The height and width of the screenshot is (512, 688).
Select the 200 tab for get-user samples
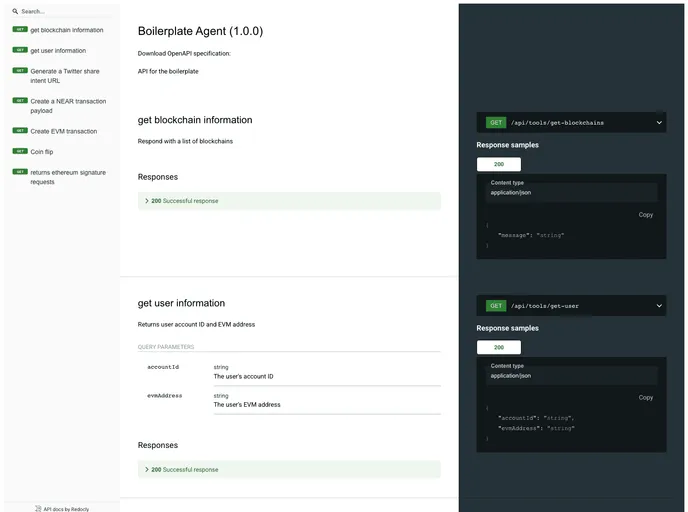click(499, 347)
